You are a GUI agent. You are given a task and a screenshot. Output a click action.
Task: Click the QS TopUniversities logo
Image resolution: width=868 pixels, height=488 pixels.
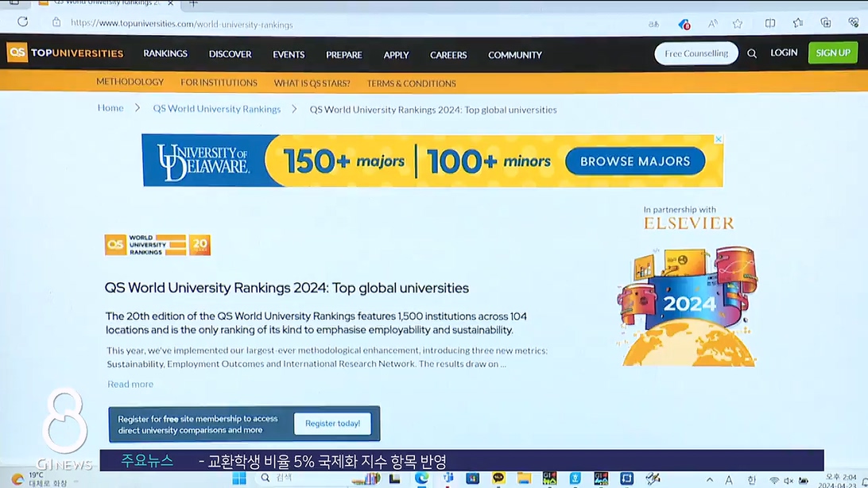click(x=65, y=53)
